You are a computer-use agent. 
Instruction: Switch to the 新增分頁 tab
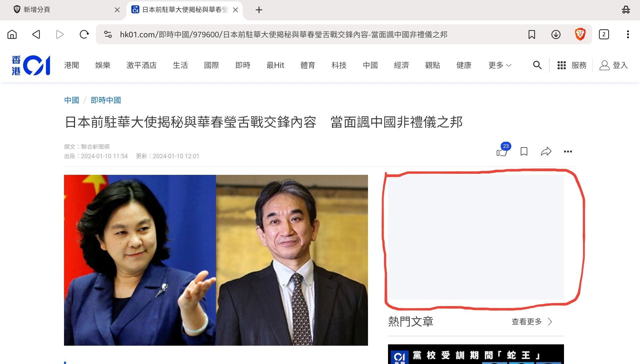(37, 10)
